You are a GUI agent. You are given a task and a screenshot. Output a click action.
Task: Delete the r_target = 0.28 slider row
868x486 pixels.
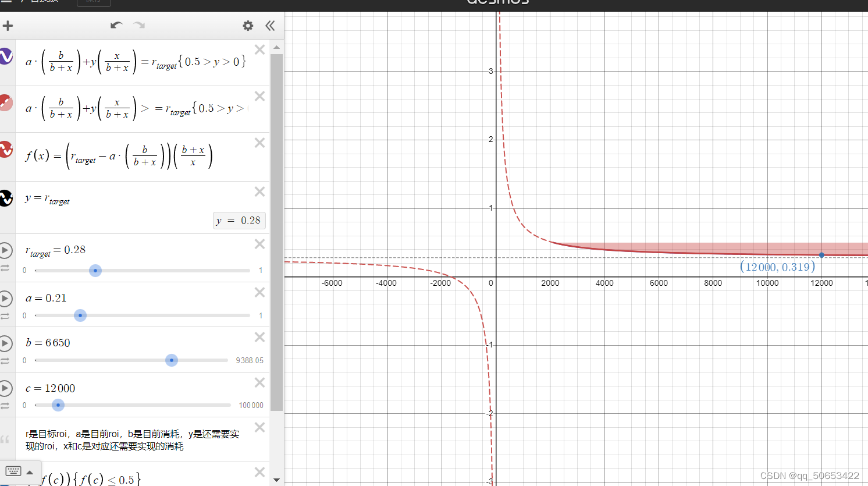pos(259,244)
